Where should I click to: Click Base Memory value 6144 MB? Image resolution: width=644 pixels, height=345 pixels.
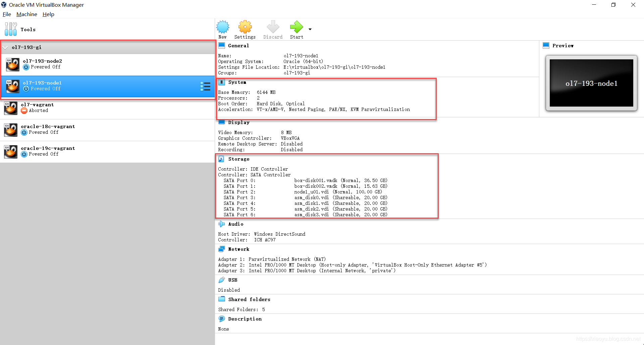tap(266, 92)
